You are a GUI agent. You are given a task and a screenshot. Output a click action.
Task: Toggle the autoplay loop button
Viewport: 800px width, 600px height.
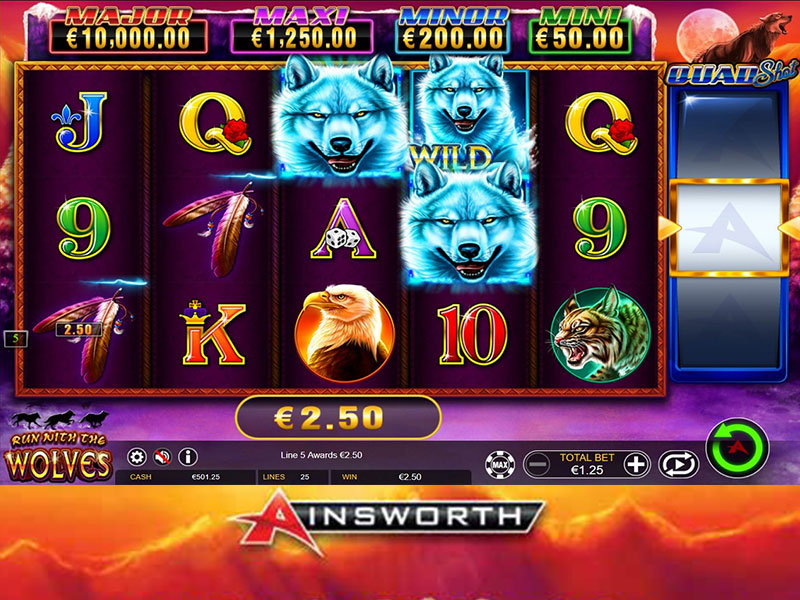678,465
